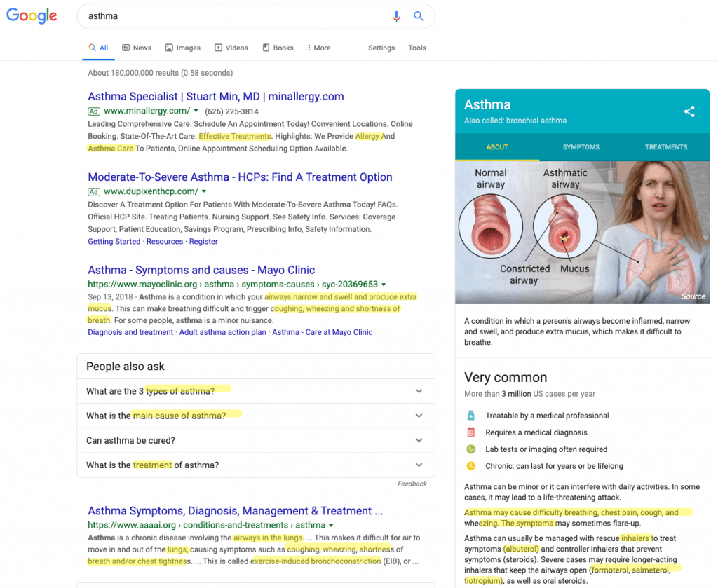Click the 'People also ask' heading
The width and height of the screenshot is (718, 588).
click(125, 367)
